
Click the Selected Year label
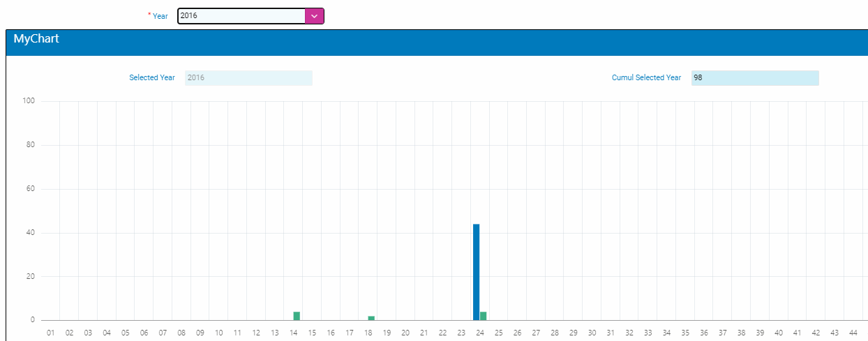(152, 78)
